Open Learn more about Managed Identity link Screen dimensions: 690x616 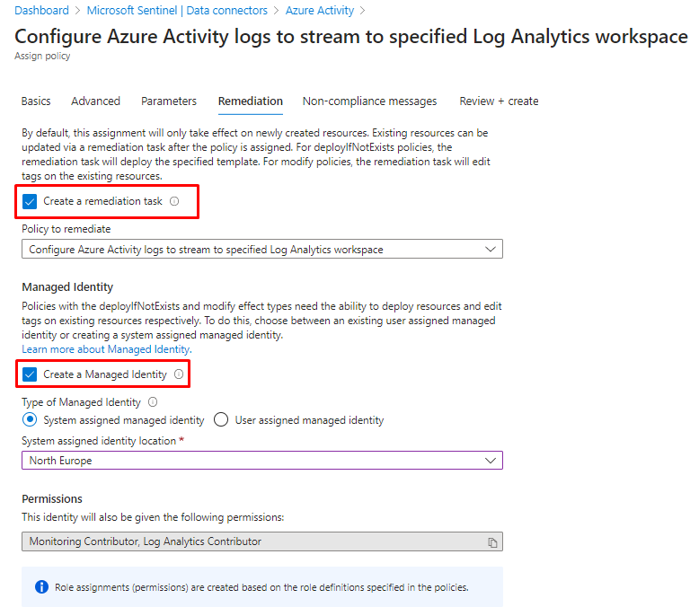pyautogui.click(x=106, y=349)
